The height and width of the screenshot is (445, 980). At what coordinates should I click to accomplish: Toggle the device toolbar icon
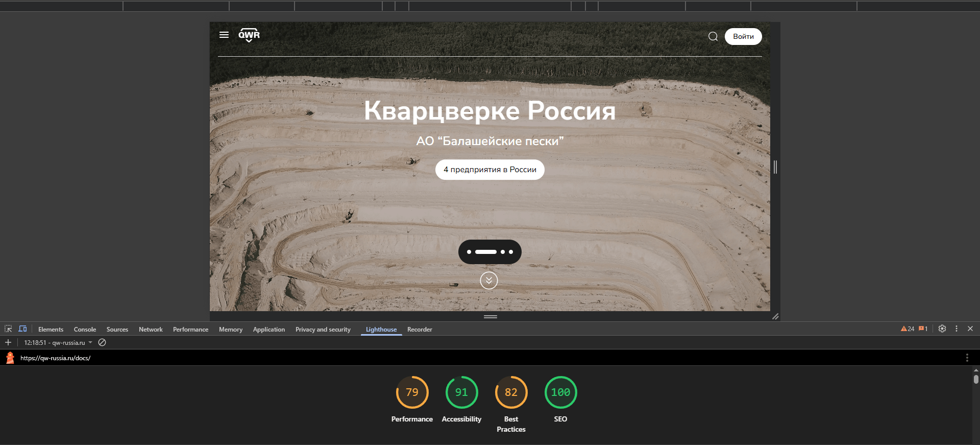[22, 329]
